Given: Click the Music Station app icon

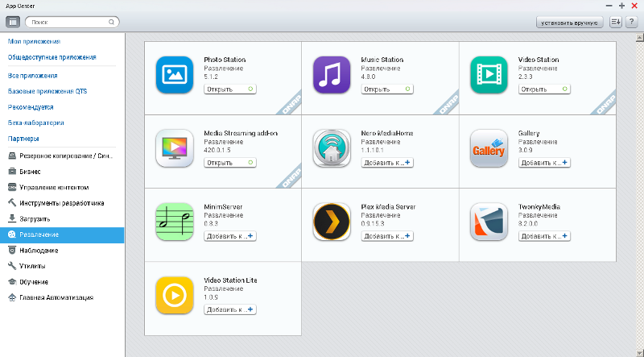Looking at the screenshot, I should [x=332, y=75].
